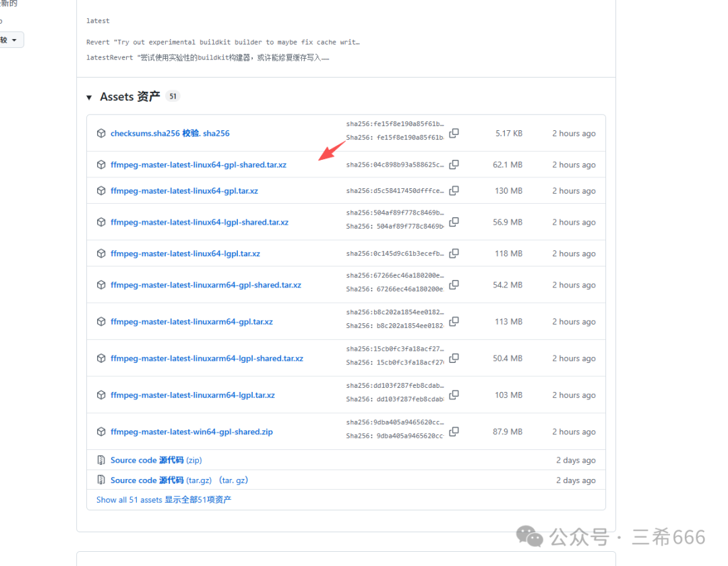Image resolution: width=728 pixels, height=566 pixels.
Task: Click package icon beside linuxarm64-gpl.tar.xz
Action: 101,322
